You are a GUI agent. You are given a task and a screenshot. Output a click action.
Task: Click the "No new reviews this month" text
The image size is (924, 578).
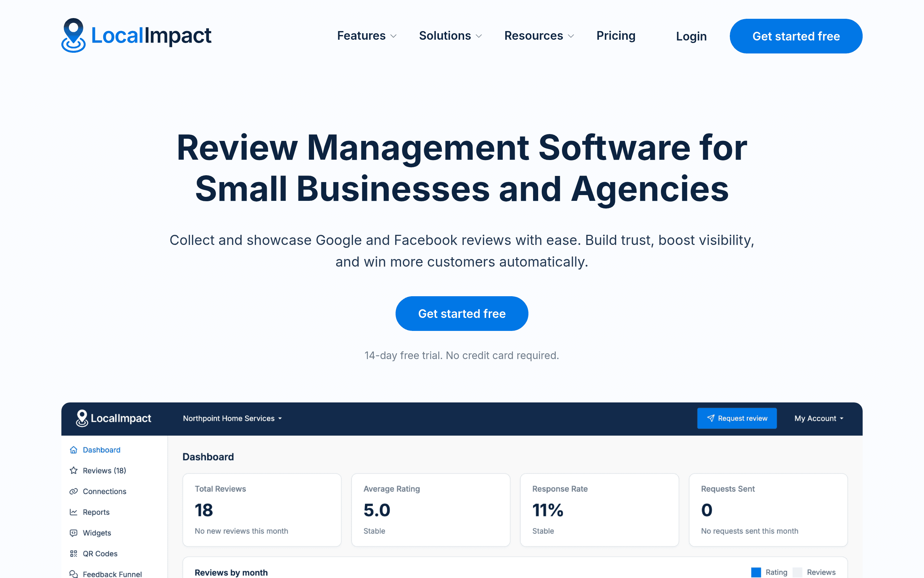[x=241, y=531]
